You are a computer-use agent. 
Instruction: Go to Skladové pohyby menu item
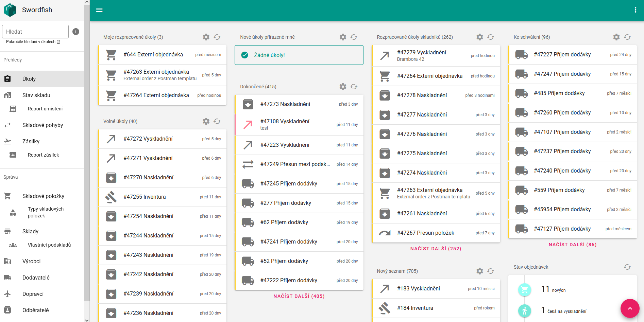[x=43, y=125]
